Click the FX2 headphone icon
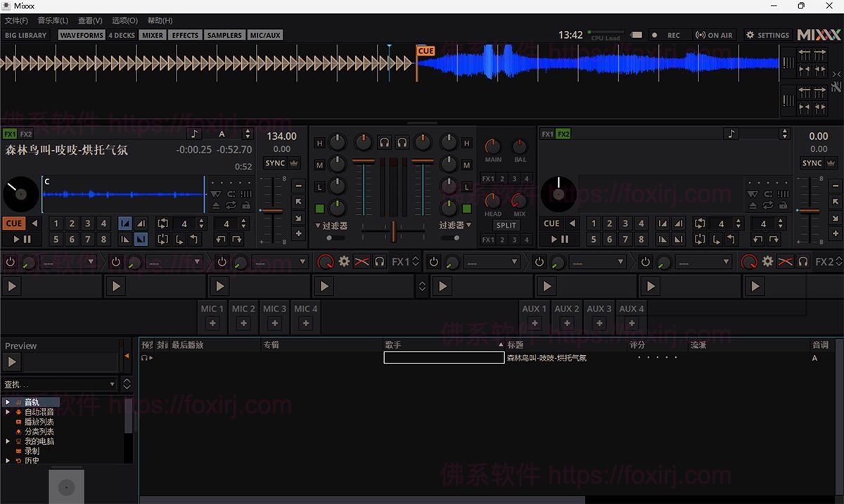Screen dimensions: 844x504 [x=803, y=261]
